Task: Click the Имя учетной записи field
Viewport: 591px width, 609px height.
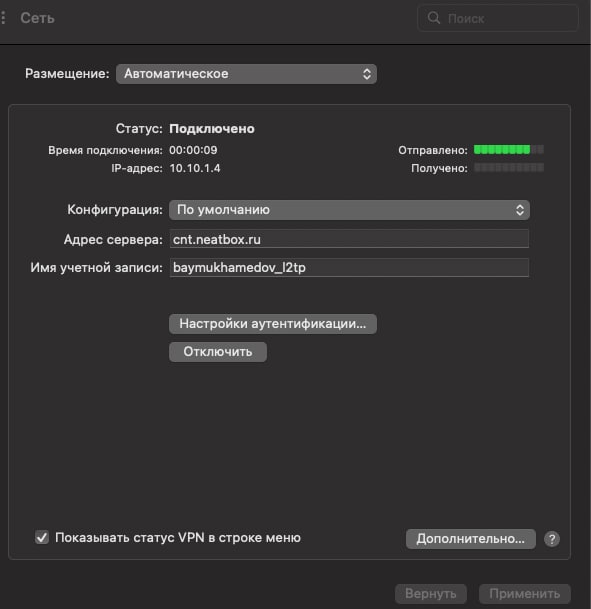Action: point(349,267)
